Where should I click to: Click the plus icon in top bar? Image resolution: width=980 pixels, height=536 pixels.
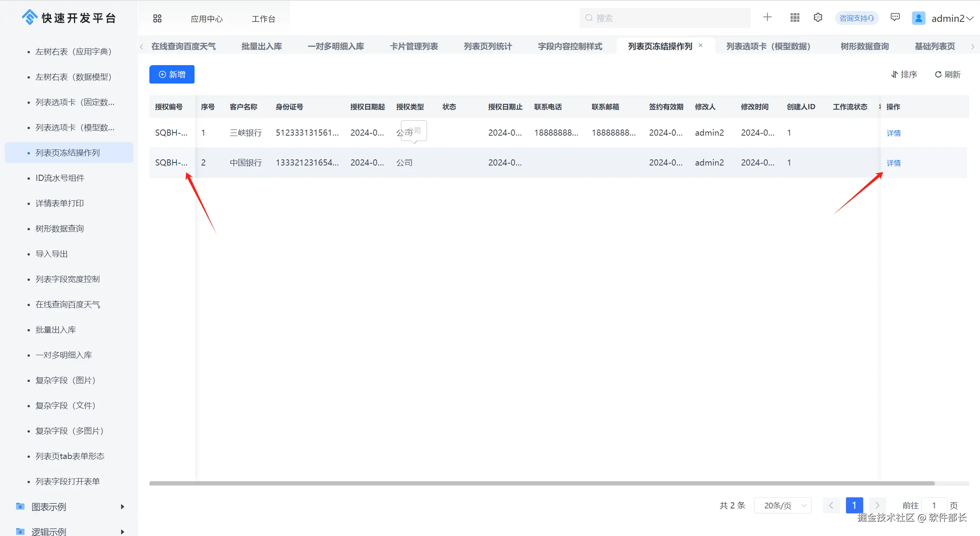click(767, 17)
